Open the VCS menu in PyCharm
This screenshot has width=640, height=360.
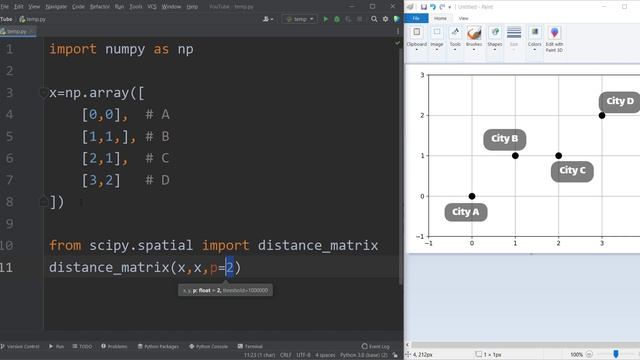pos(152,7)
